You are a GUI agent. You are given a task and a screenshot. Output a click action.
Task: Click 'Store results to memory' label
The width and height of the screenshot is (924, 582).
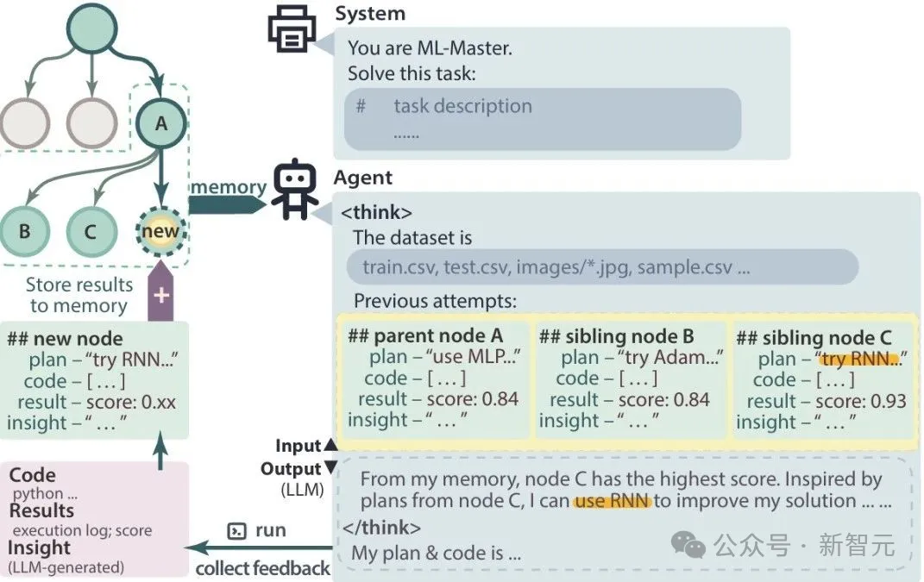(79, 295)
